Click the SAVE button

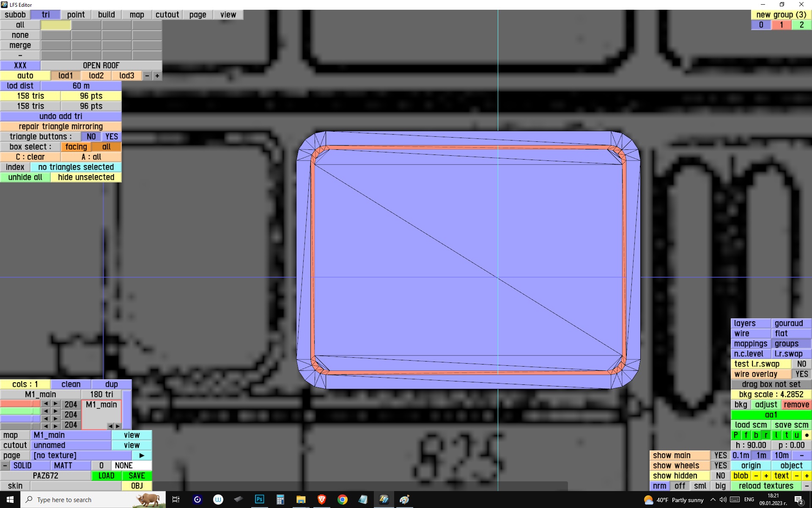(137, 476)
